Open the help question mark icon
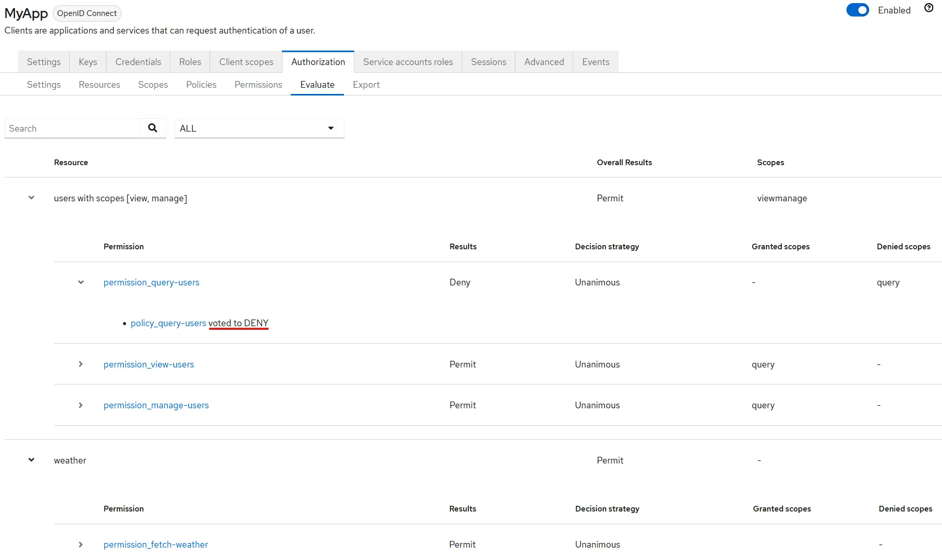Viewport: 942px width, 560px height. pos(929,8)
